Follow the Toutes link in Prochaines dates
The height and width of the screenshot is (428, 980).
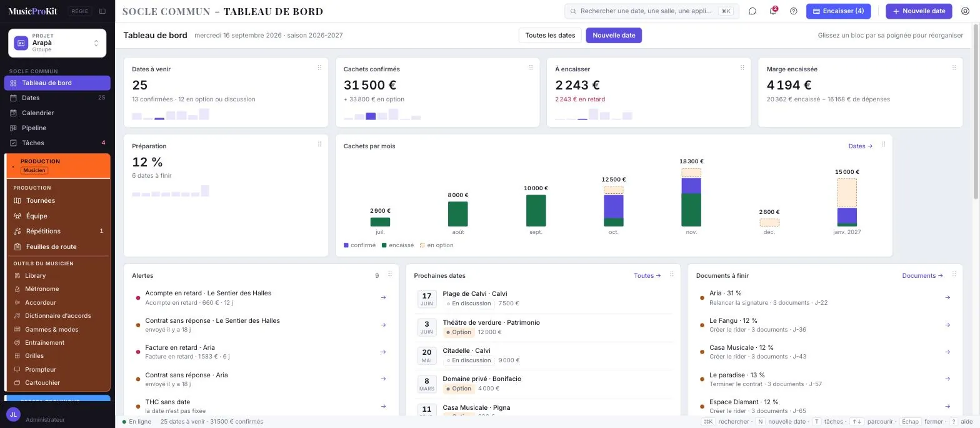[x=647, y=276]
